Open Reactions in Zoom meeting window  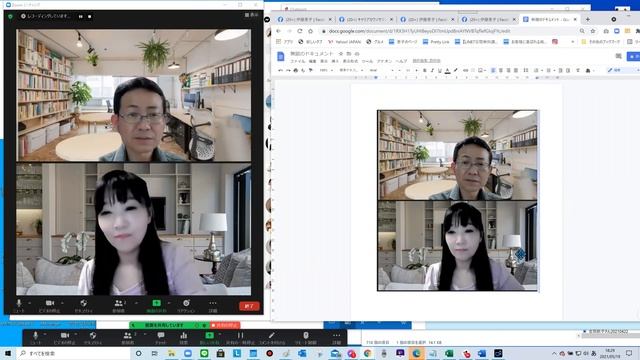click(186, 306)
